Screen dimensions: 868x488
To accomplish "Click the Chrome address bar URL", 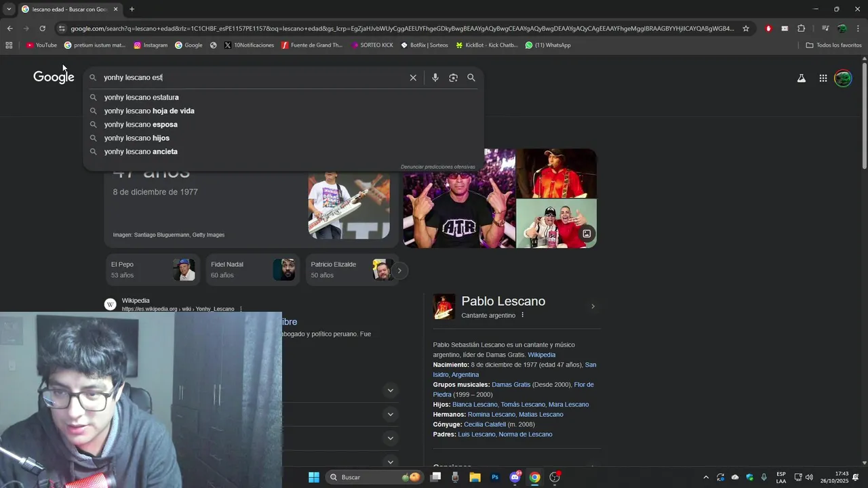I will pos(402,28).
